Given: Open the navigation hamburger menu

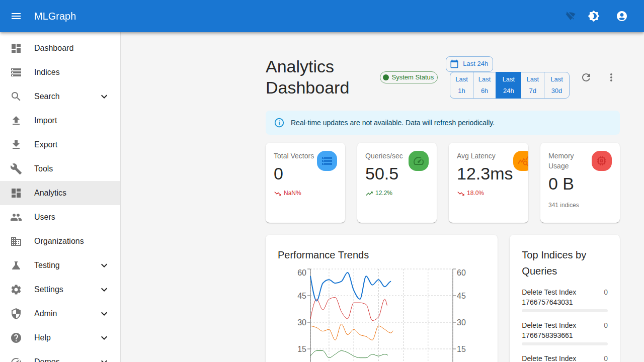Looking at the screenshot, I should click(16, 16).
